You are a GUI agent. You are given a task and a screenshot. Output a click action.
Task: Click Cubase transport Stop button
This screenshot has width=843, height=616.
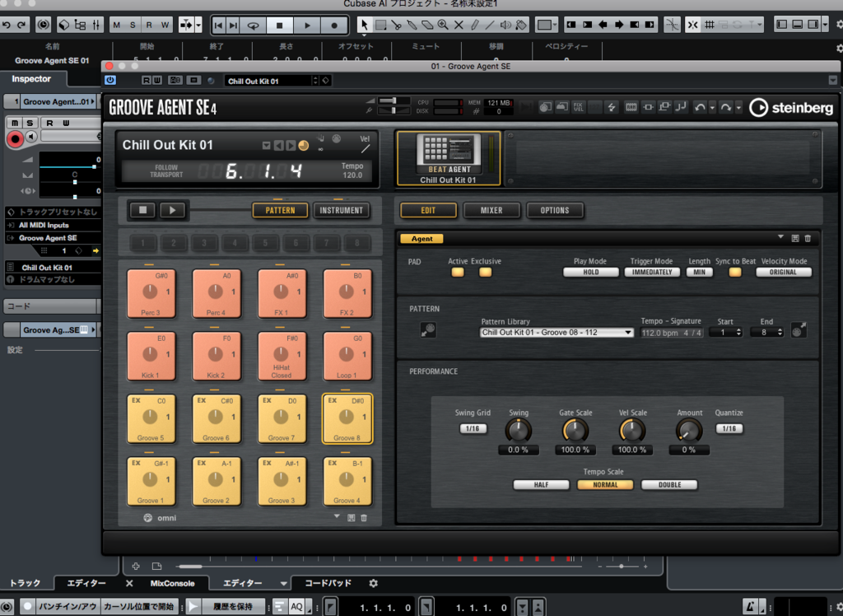pos(280,25)
